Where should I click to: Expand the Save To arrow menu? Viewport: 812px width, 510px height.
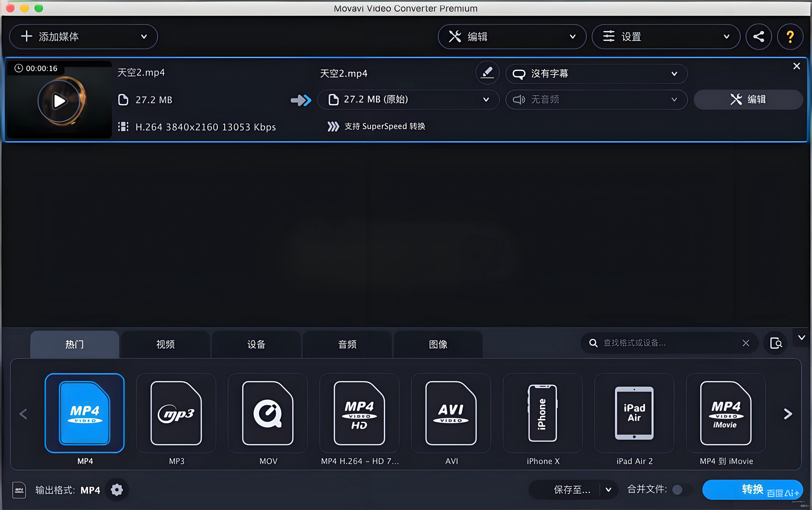[609, 490]
